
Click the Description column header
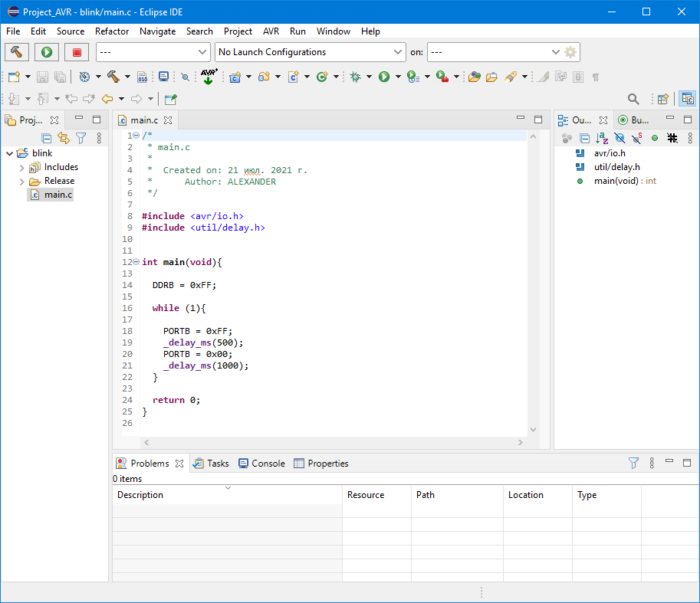tap(227, 495)
